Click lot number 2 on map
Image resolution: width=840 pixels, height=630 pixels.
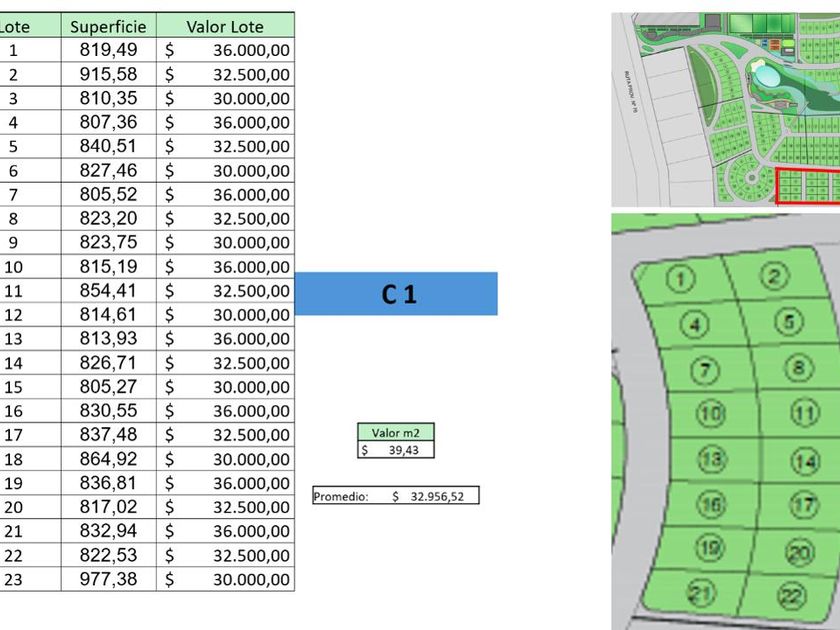774,276
